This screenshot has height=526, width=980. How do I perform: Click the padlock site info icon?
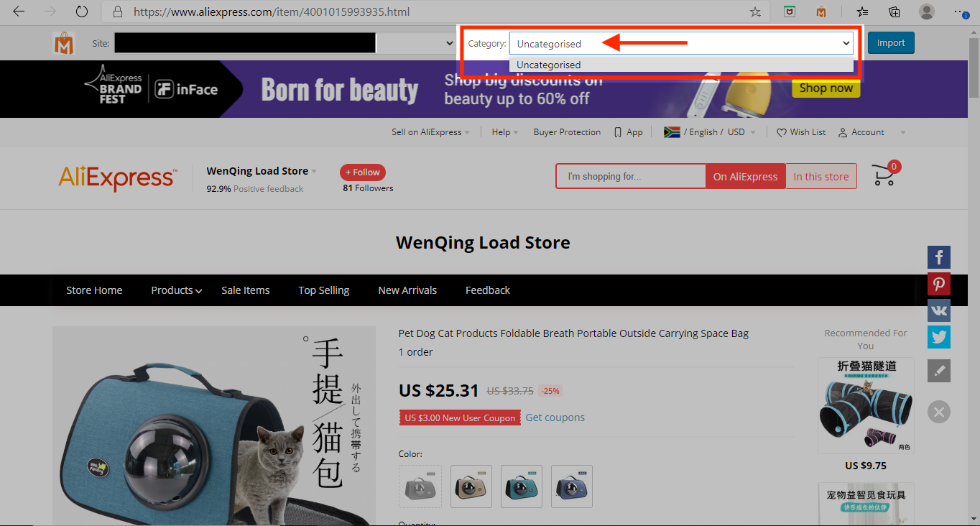tap(119, 11)
